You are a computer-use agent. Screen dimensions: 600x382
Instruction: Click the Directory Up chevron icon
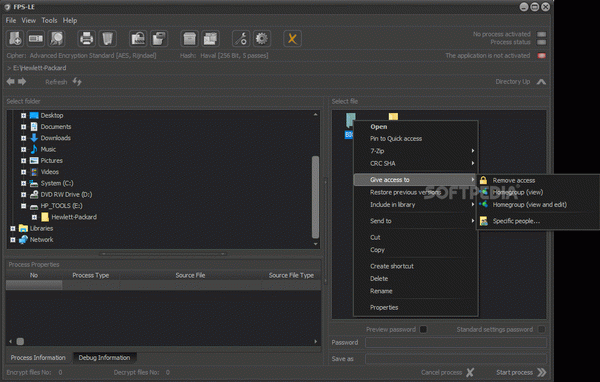point(541,82)
